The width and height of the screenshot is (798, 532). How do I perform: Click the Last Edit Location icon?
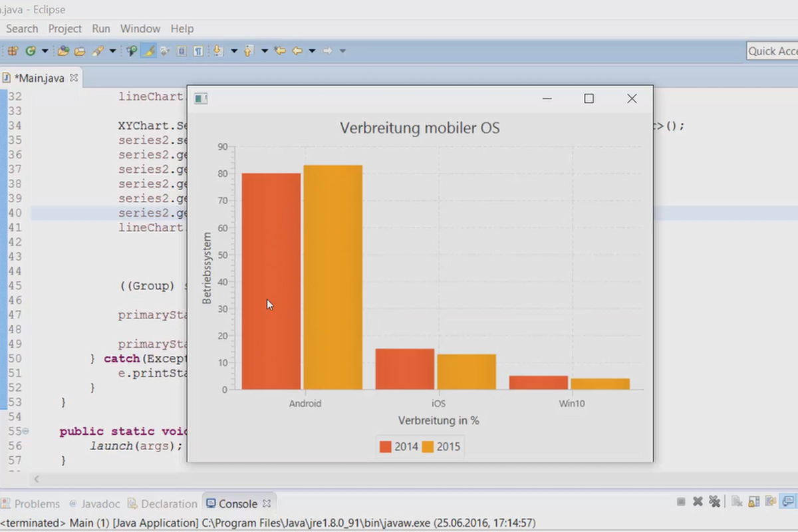click(x=280, y=51)
